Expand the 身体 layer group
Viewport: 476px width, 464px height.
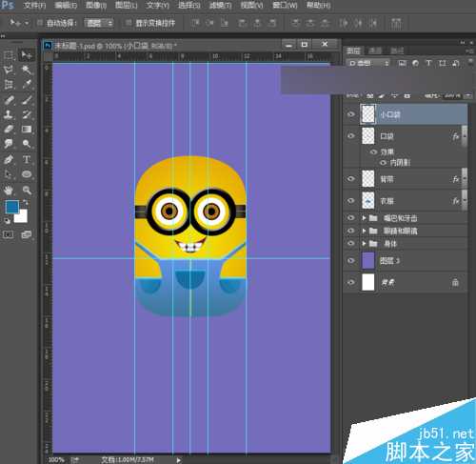364,244
